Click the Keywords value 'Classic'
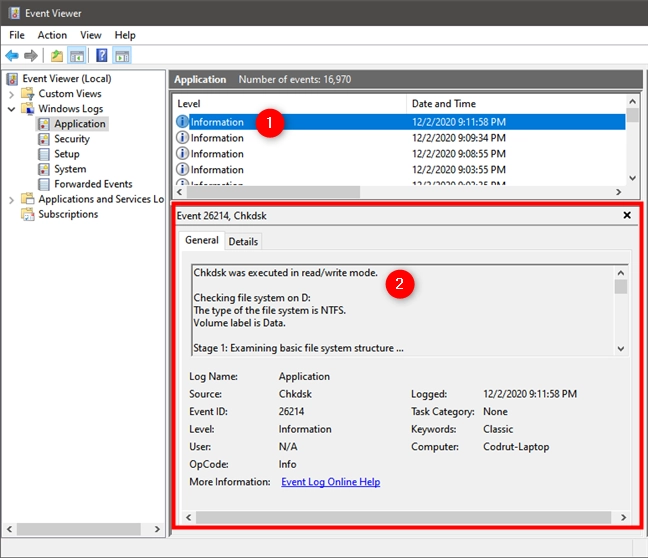 point(498,429)
